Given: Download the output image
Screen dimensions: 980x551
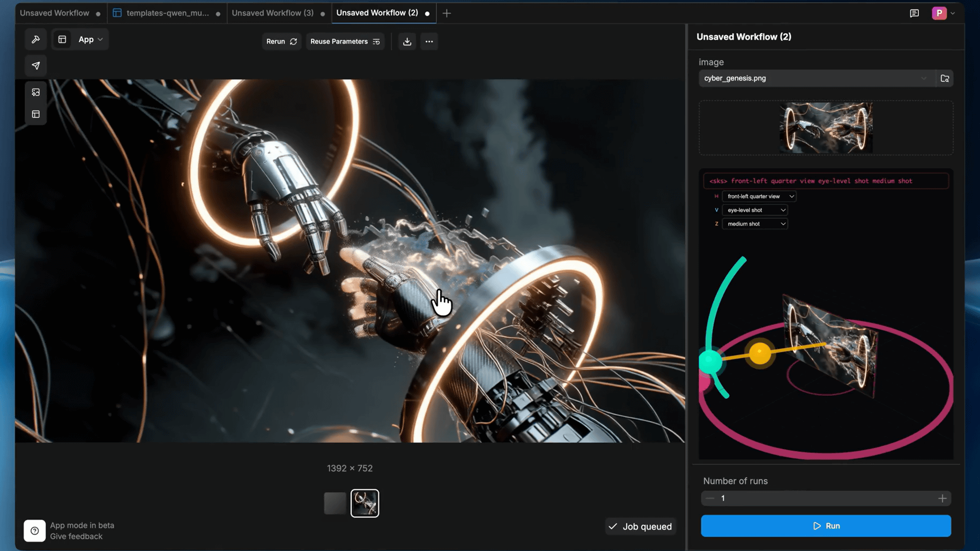Looking at the screenshot, I should [x=407, y=41].
